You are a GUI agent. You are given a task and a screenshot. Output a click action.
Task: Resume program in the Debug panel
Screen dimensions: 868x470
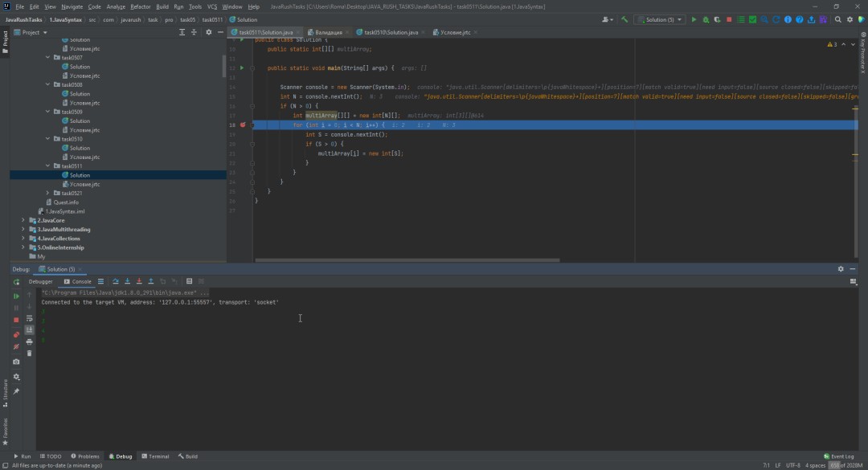(16, 296)
